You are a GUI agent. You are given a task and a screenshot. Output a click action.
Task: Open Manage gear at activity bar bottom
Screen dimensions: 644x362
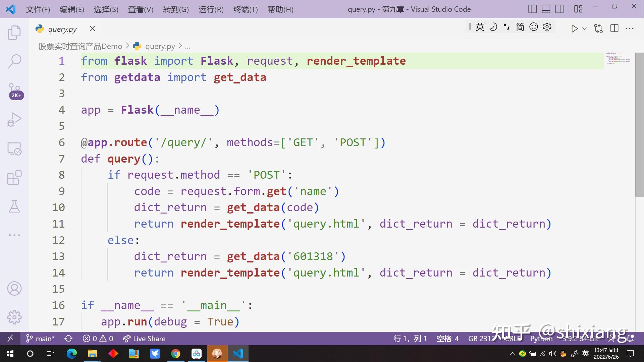point(14,317)
